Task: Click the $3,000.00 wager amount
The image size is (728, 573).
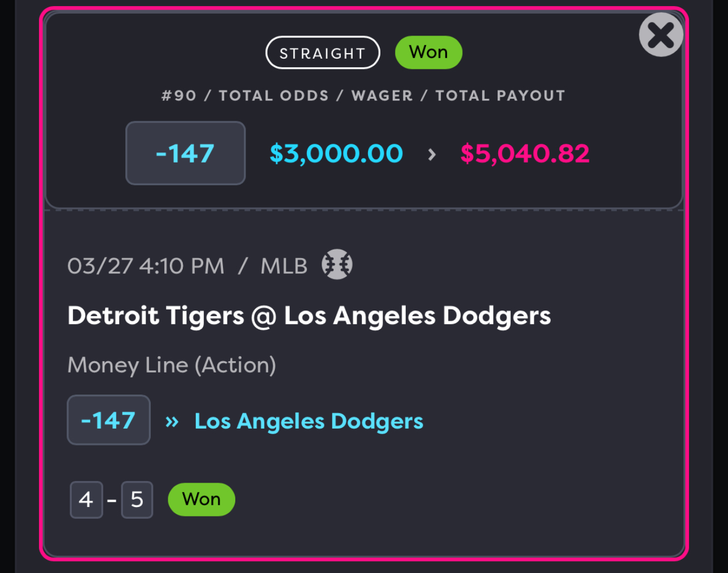Action: pos(336,154)
